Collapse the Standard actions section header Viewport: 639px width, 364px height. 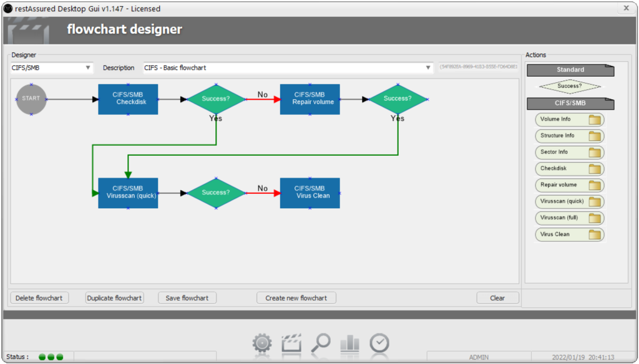click(570, 70)
